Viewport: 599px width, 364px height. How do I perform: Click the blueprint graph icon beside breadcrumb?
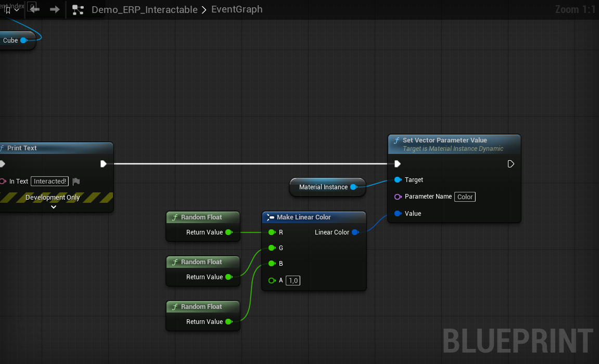coord(78,9)
